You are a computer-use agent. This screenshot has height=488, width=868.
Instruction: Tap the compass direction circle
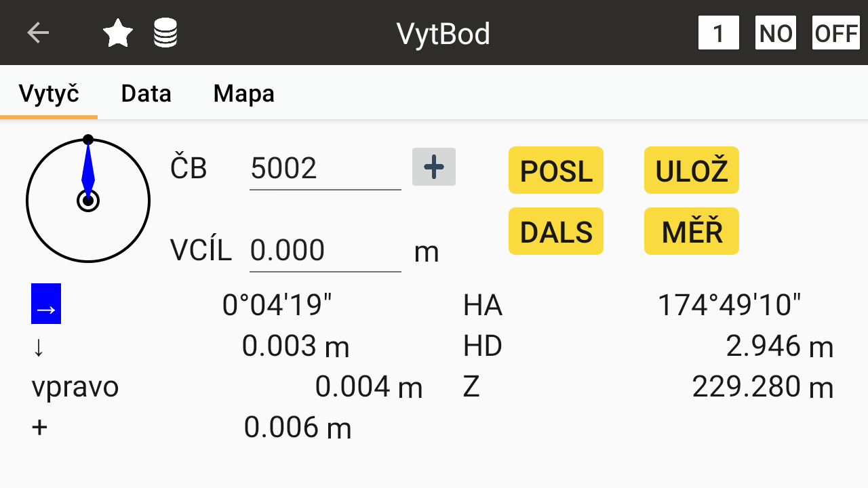(x=88, y=201)
